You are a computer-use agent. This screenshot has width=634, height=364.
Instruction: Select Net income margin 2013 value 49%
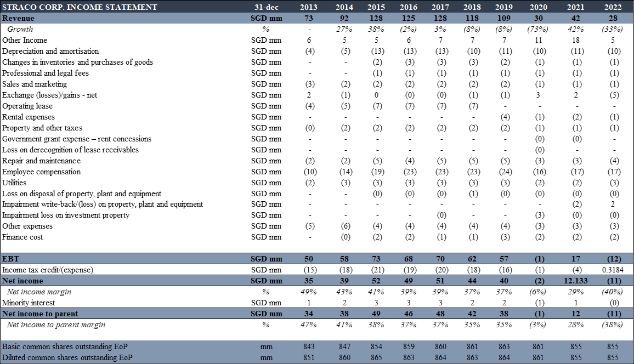click(x=309, y=291)
